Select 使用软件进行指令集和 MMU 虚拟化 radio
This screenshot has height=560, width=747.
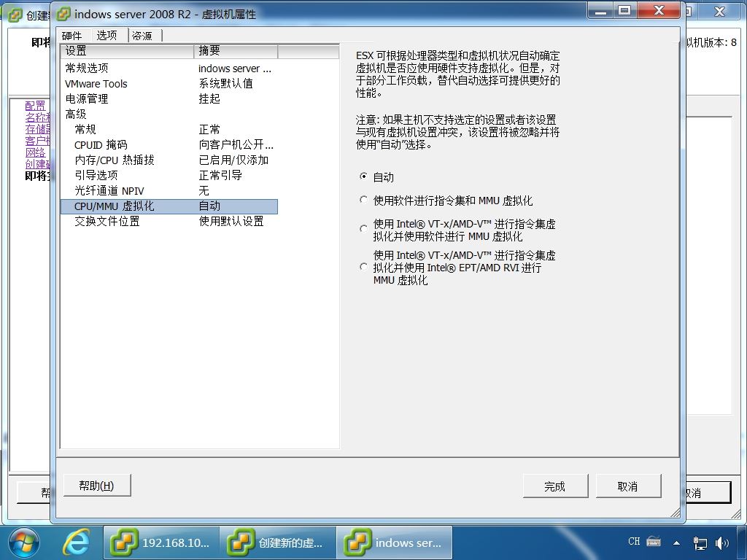(363, 200)
